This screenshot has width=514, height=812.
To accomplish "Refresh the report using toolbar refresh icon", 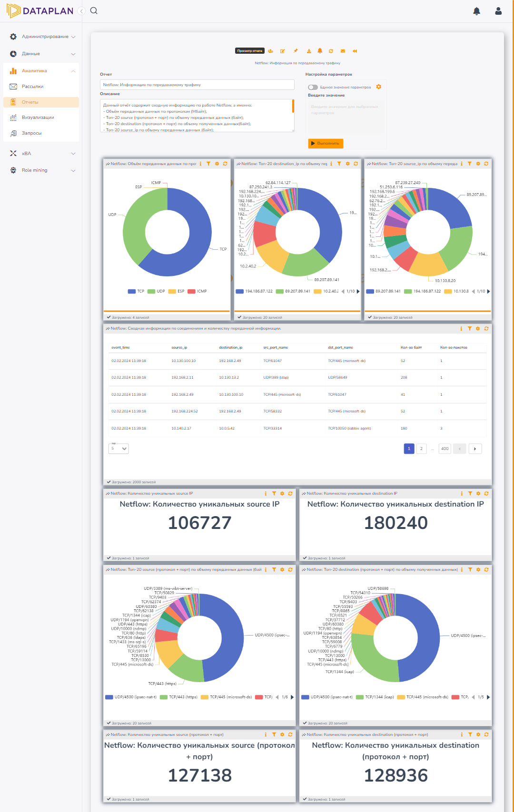I will (331, 51).
